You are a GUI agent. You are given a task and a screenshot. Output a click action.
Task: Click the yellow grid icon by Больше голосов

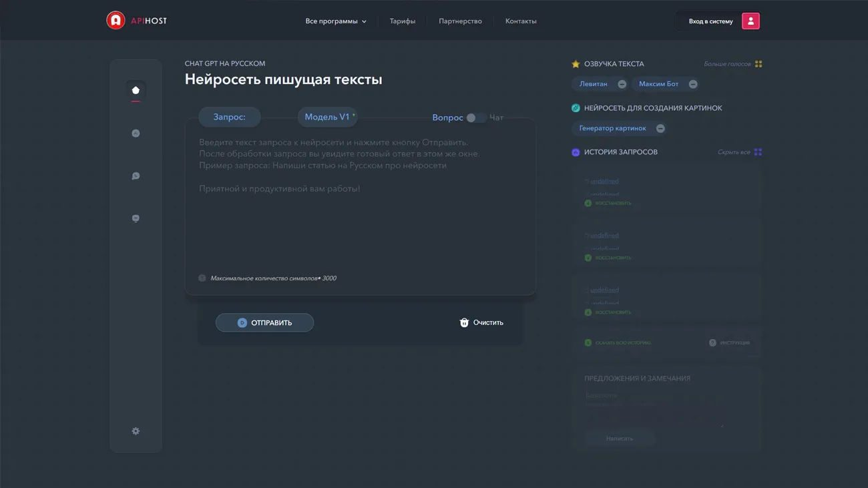click(x=758, y=64)
